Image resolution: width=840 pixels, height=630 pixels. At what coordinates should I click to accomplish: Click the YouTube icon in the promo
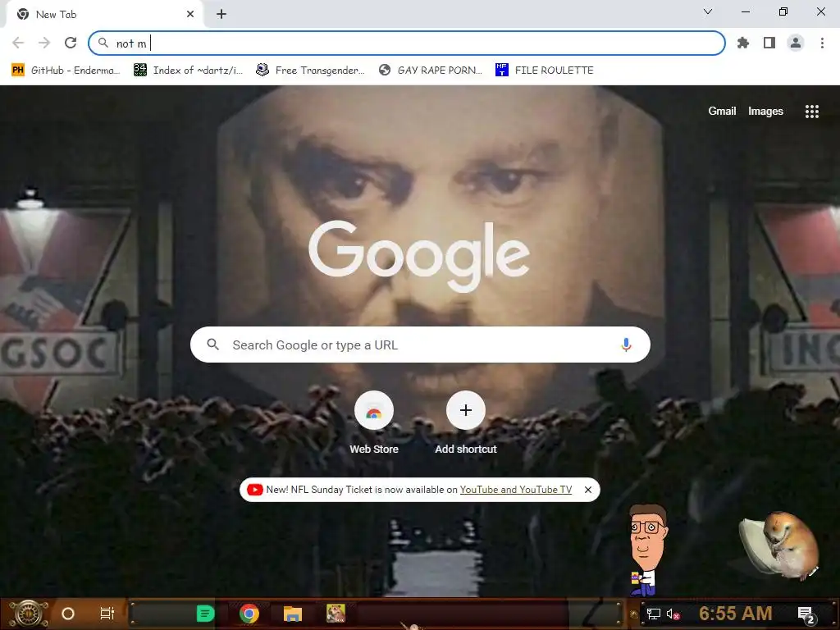point(255,490)
